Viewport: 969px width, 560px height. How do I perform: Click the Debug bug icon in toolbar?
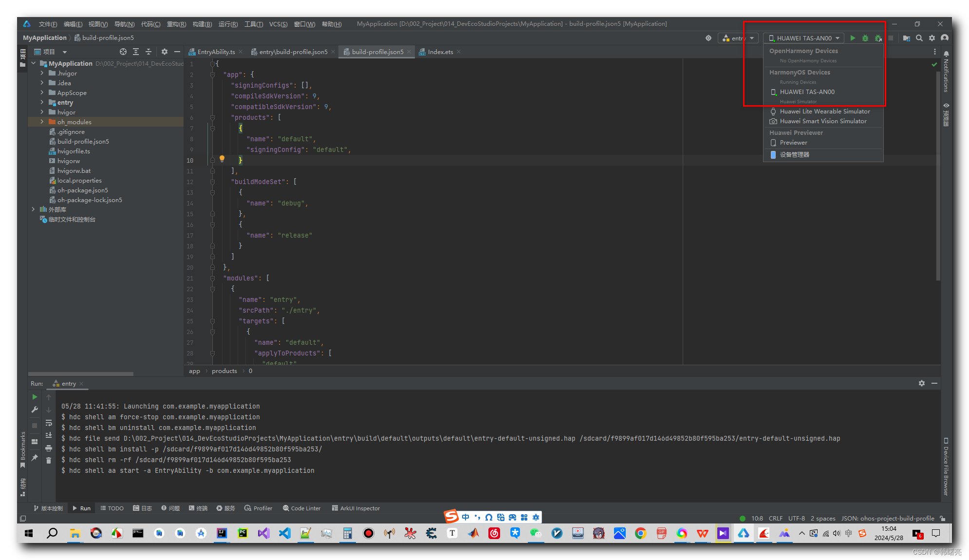pos(865,38)
